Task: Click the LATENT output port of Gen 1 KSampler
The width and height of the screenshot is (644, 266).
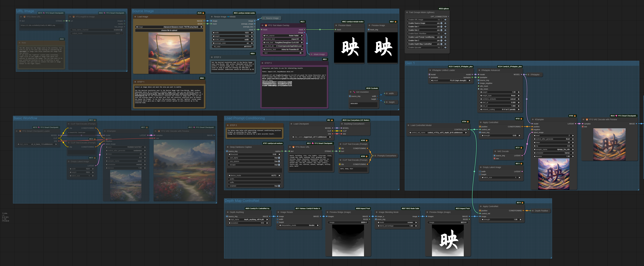Action: (575, 124)
